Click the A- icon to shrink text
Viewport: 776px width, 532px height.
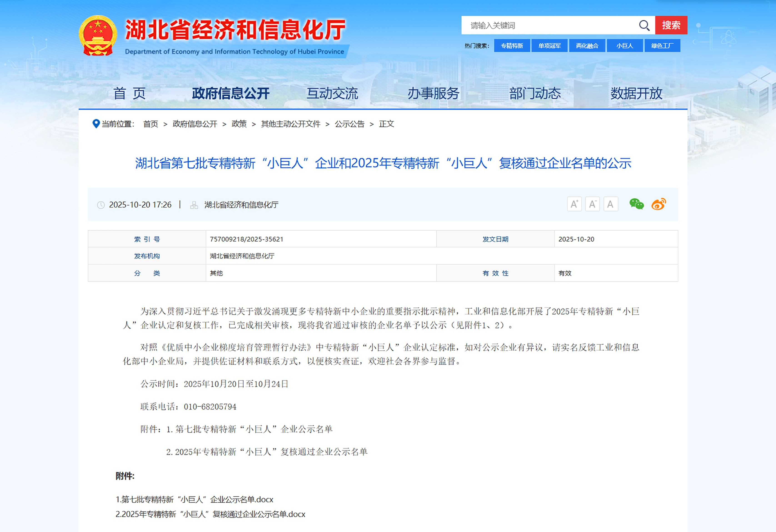click(x=592, y=204)
